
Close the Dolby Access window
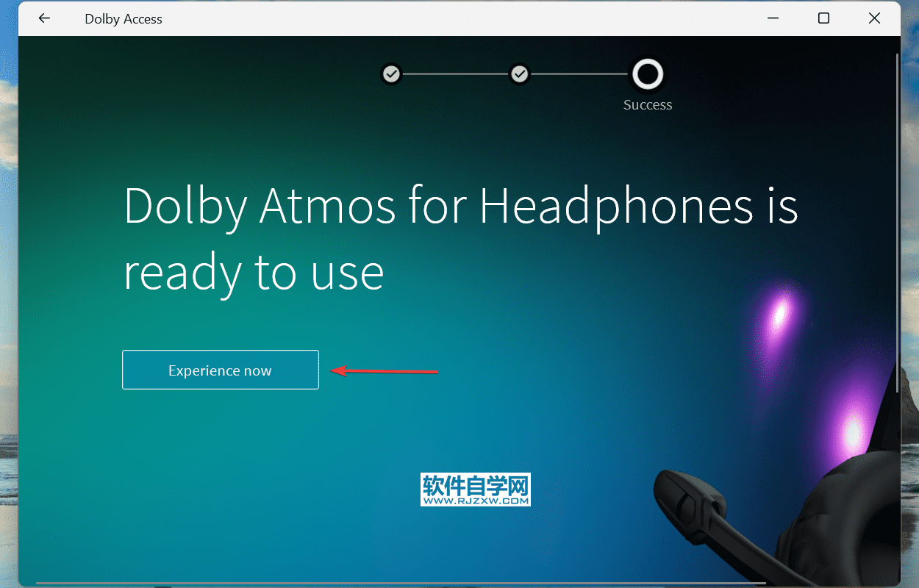coord(874,18)
